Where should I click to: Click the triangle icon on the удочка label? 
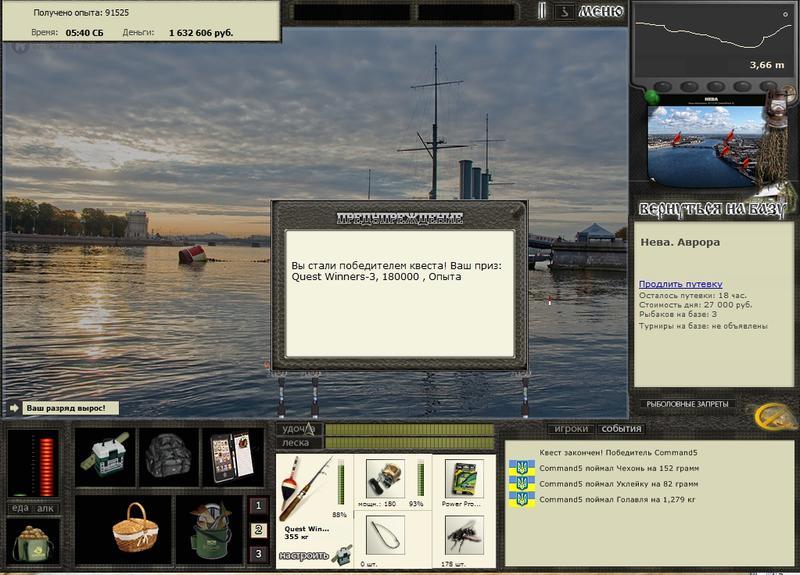point(310,430)
